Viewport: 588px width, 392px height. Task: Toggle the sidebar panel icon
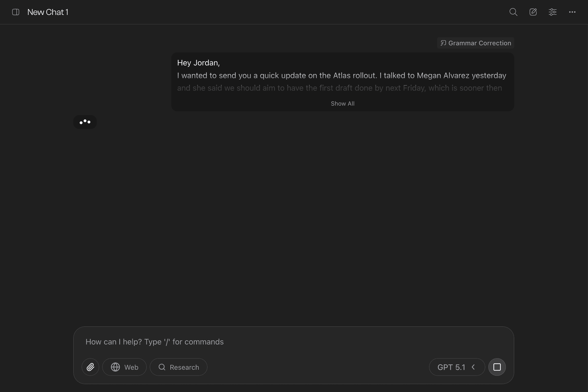click(15, 12)
